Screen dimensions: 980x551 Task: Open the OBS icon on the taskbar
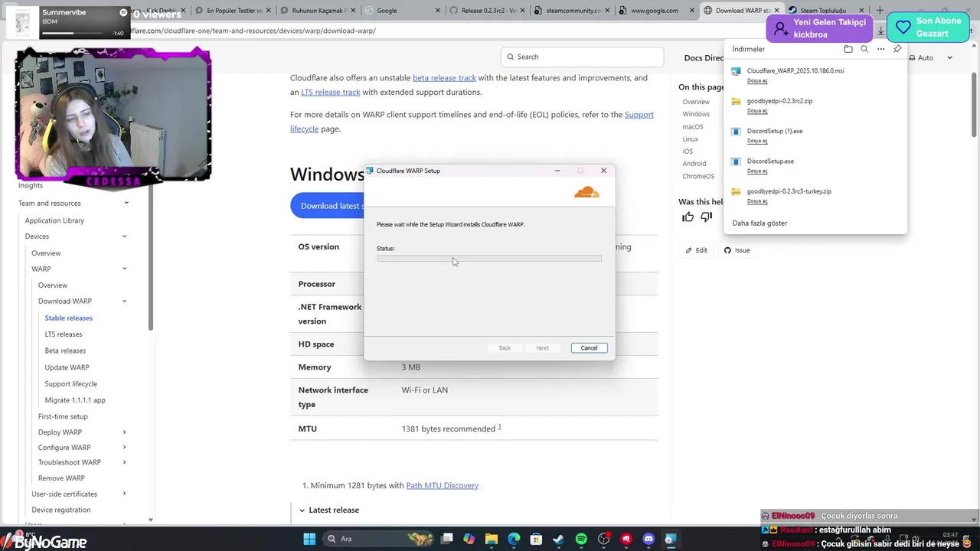coord(604,539)
